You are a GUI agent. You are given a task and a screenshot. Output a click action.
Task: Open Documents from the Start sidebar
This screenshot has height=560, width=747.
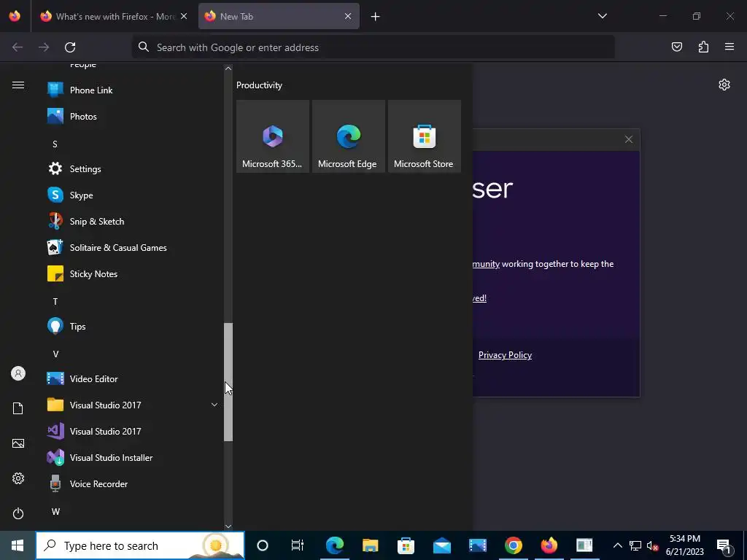click(x=18, y=408)
